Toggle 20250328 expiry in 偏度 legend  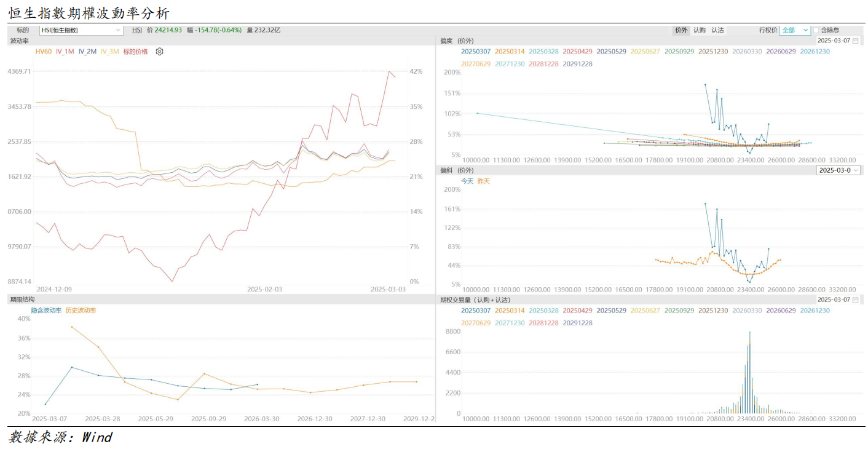[543, 52]
